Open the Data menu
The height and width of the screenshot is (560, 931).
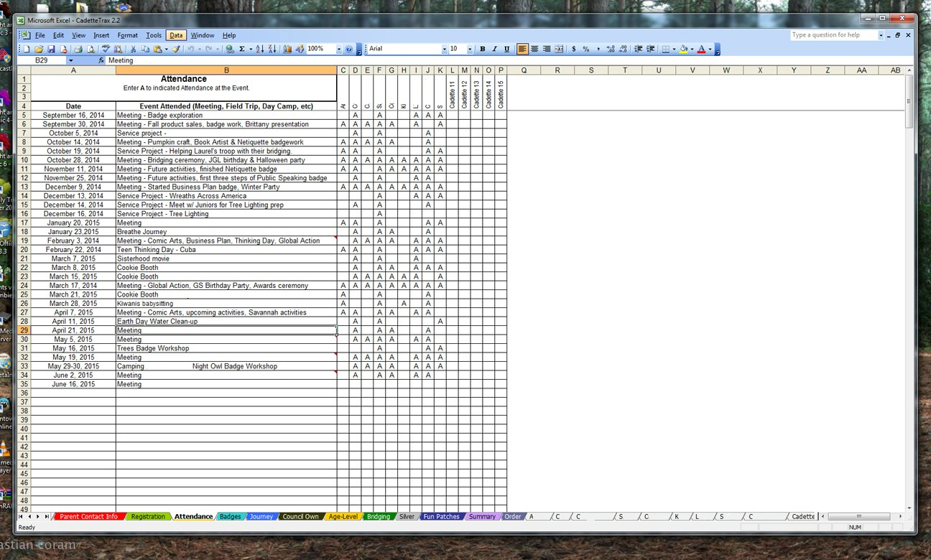tap(176, 35)
